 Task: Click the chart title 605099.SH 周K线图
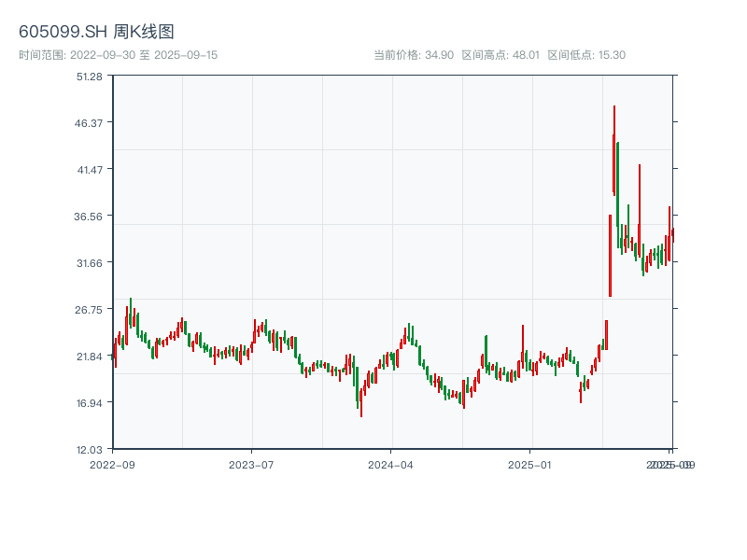point(96,32)
